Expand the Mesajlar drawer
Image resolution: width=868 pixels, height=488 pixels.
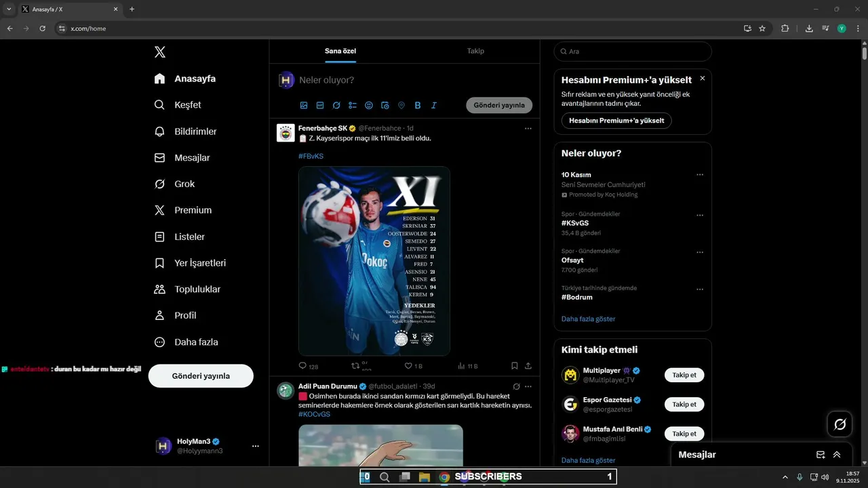coord(837,455)
